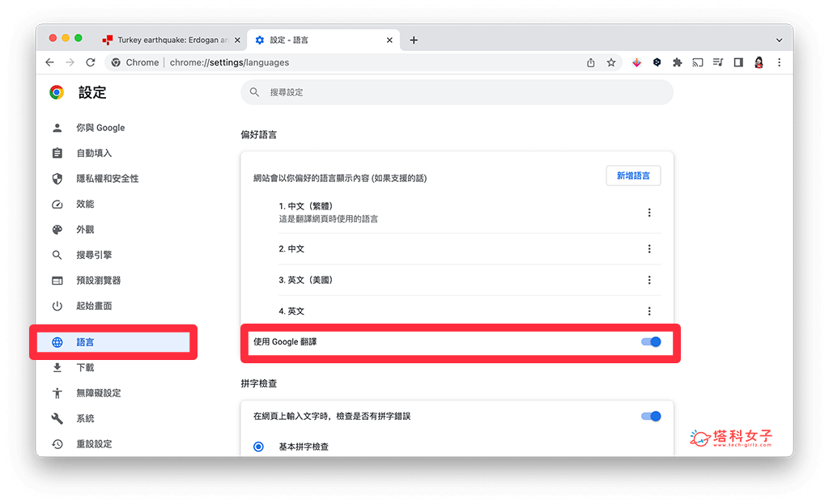This screenshot has height=504, width=829.
Task: Expand the tab search chevron
Action: [779, 40]
